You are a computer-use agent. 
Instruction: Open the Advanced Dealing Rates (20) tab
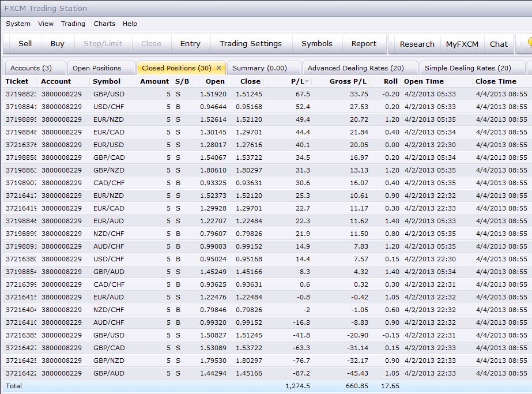[360, 68]
